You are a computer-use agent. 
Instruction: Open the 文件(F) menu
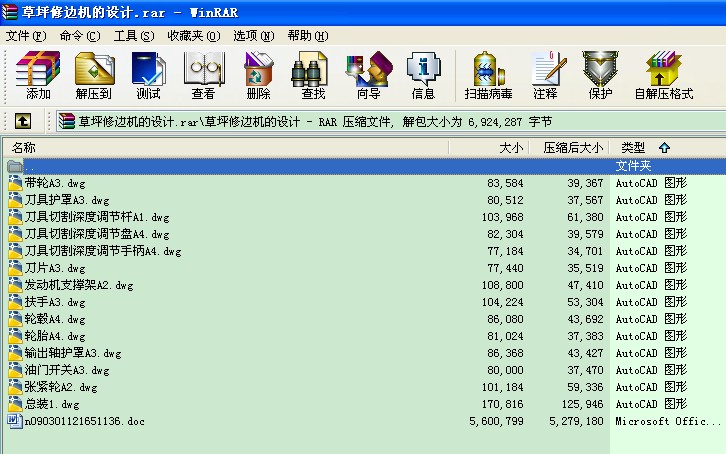26,36
